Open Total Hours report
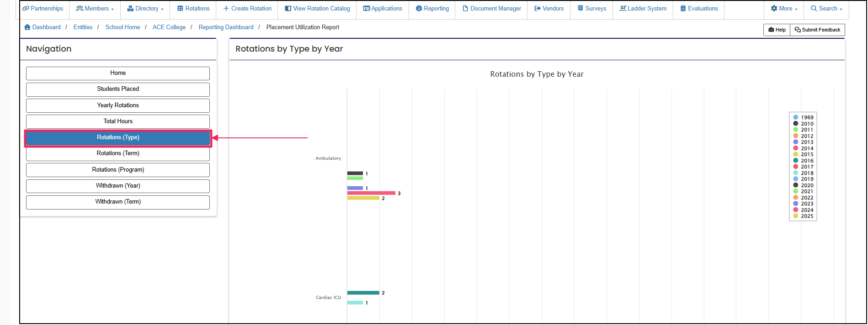 click(x=118, y=121)
